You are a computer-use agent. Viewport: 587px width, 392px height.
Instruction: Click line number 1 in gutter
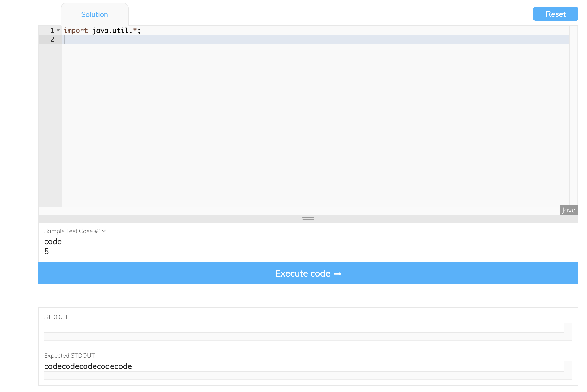[52, 30]
